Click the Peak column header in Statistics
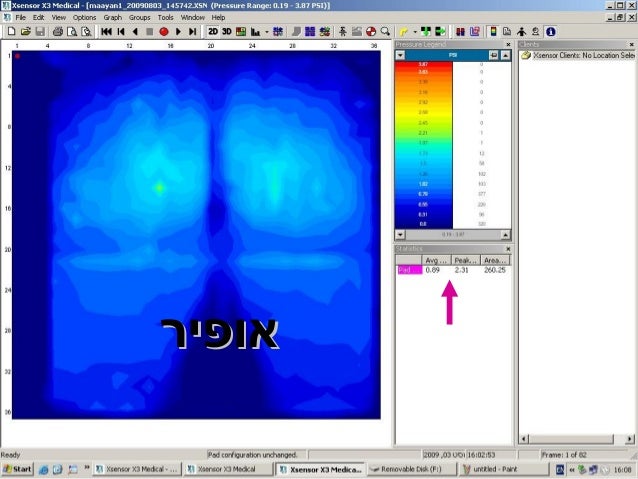The height and width of the screenshot is (479, 638). (463, 259)
